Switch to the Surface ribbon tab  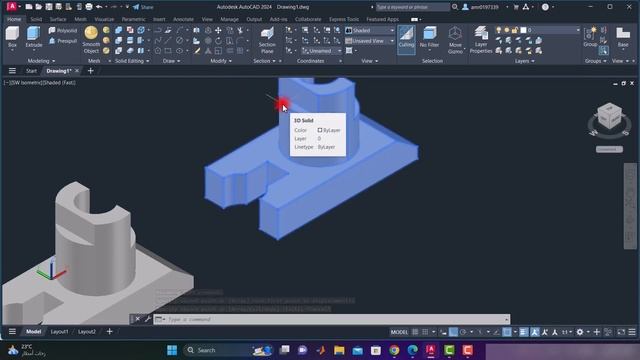tap(58, 19)
